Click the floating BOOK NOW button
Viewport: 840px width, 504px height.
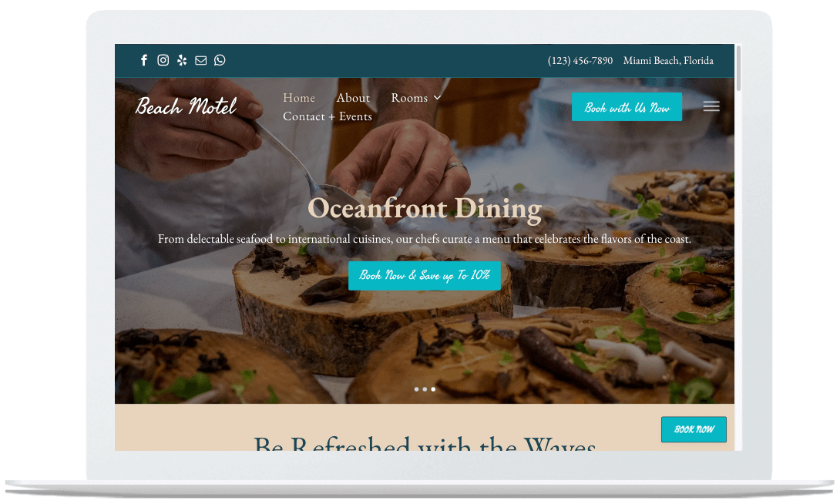pos(694,429)
